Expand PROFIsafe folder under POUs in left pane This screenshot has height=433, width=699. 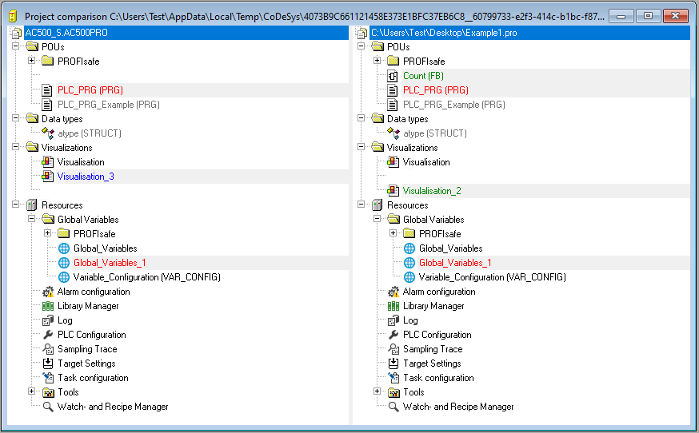pyautogui.click(x=32, y=61)
